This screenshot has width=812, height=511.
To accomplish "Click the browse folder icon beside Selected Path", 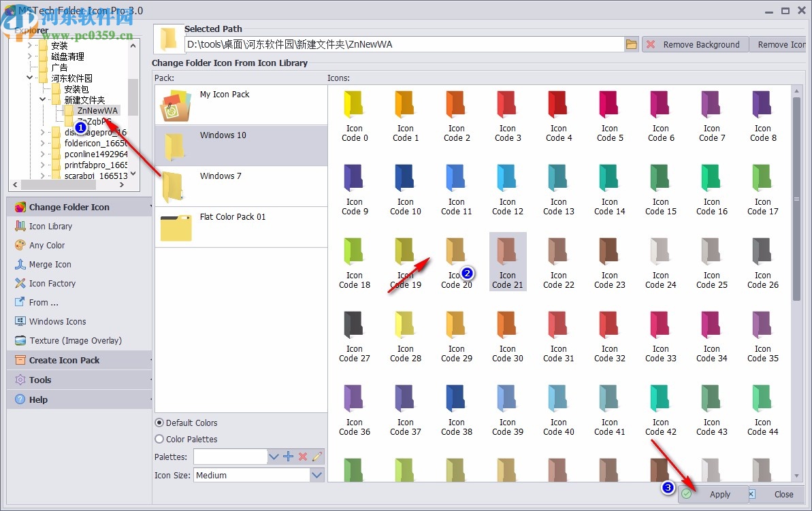I will pyautogui.click(x=631, y=43).
